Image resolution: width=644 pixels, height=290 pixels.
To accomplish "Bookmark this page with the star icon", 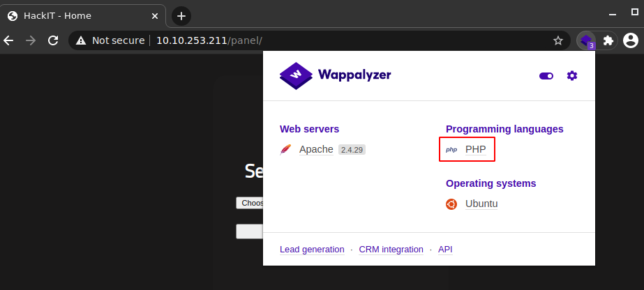I will pos(557,40).
